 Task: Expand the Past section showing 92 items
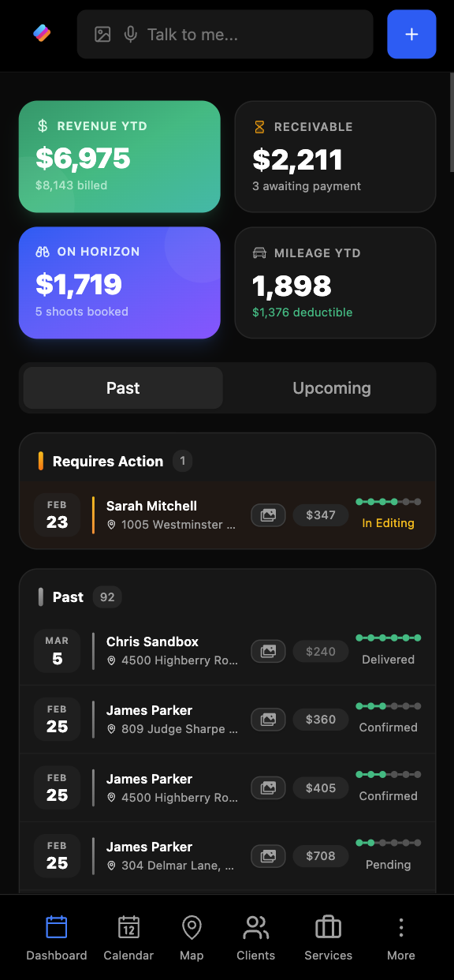[78, 597]
